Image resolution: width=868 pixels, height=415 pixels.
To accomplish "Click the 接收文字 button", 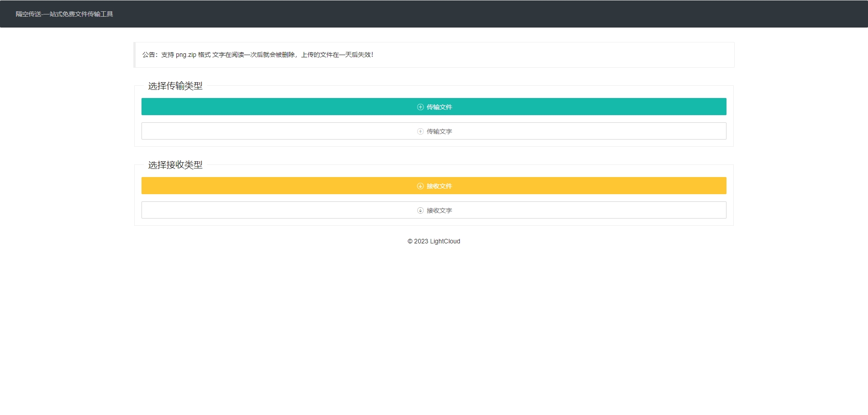I will click(434, 210).
